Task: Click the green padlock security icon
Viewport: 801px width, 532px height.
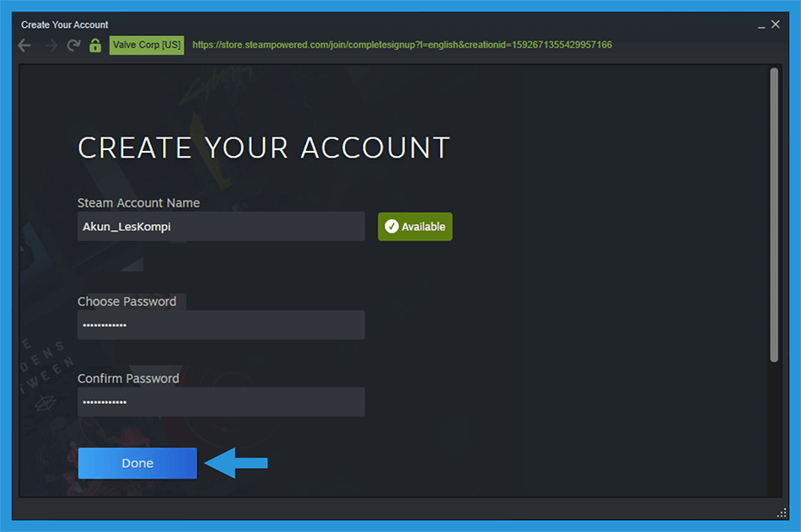Action: pyautogui.click(x=95, y=45)
